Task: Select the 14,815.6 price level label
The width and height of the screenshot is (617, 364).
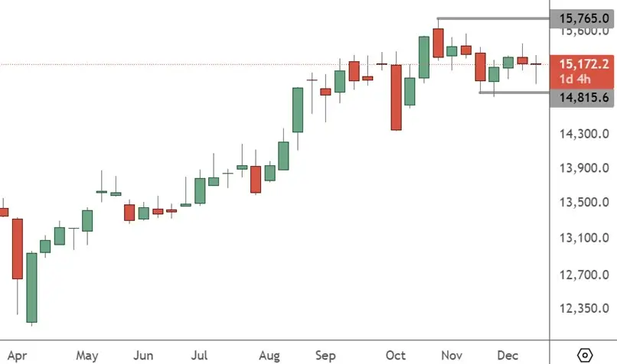Action: (x=583, y=97)
